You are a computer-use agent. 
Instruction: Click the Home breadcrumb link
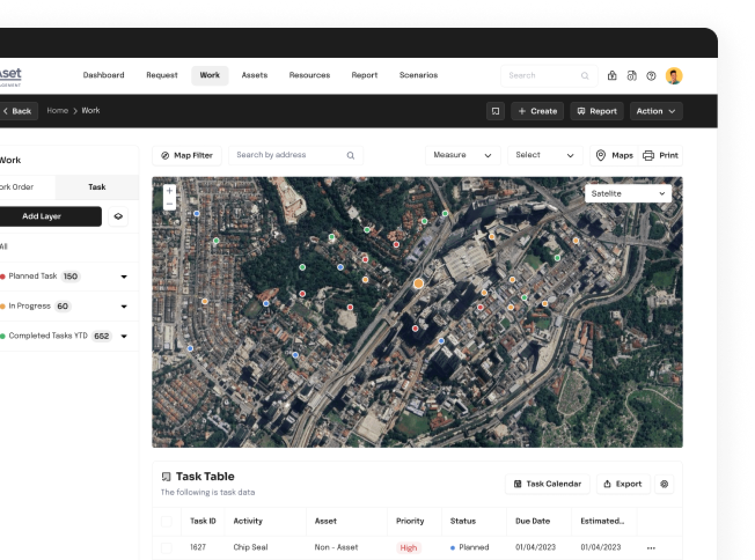click(57, 110)
